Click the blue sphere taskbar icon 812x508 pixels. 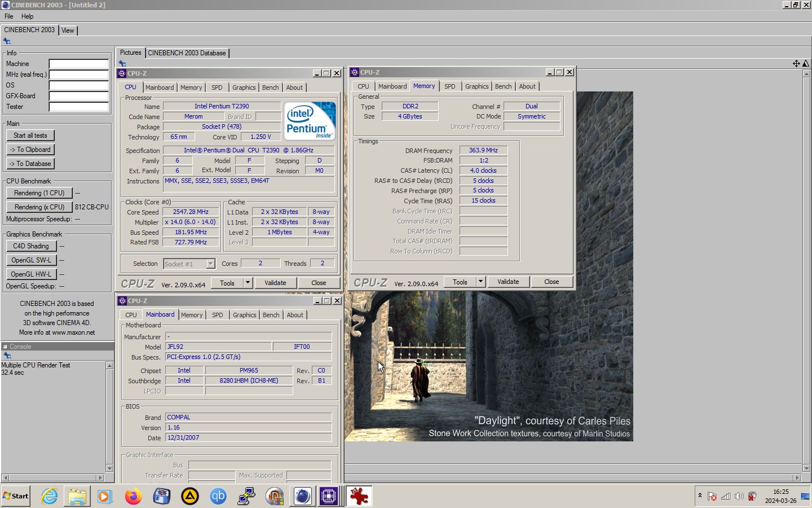303,496
